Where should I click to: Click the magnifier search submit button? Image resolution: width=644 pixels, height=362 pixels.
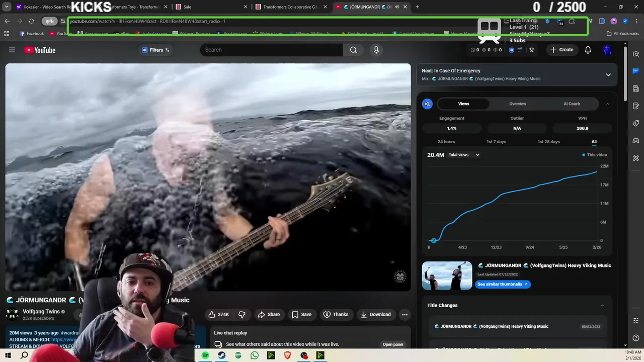pyautogui.click(x=354, y=50)
